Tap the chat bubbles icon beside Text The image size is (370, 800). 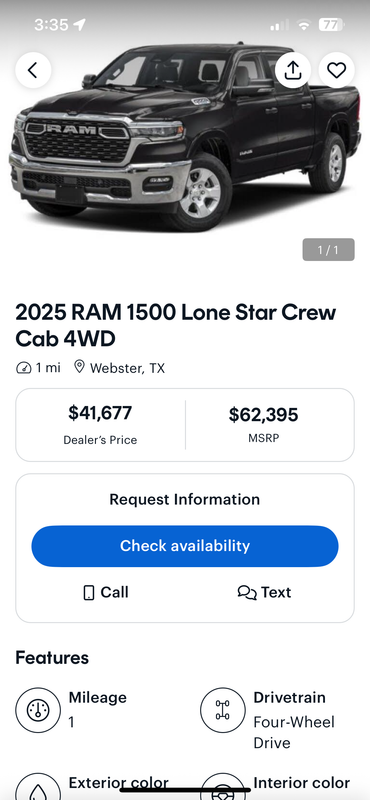(x=247, y=593)
